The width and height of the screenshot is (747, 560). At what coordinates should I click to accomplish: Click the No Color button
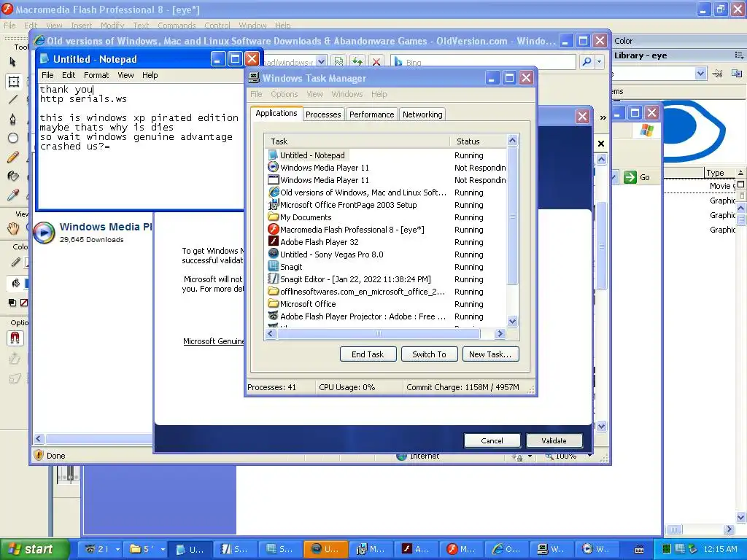click(24, 303)
